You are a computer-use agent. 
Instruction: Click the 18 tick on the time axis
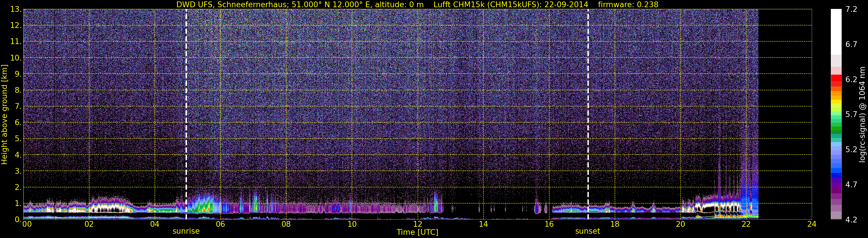(x=614, y=224)
